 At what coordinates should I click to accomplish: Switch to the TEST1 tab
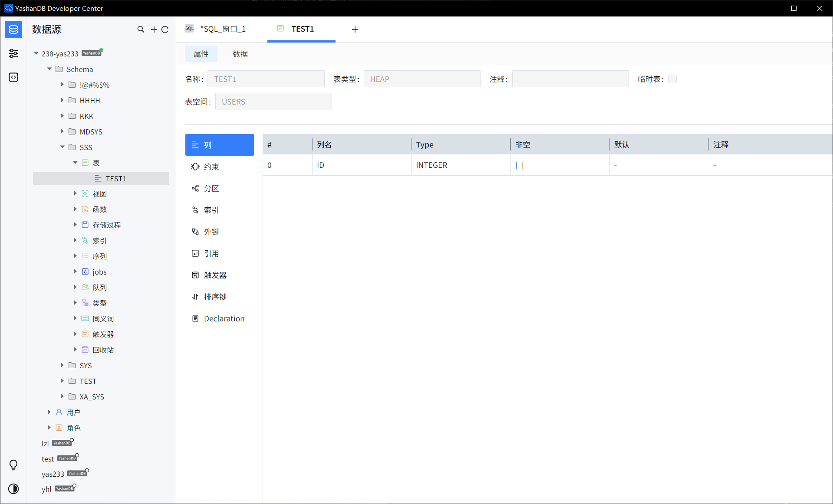pyautogui.click(x=303, y=29)
